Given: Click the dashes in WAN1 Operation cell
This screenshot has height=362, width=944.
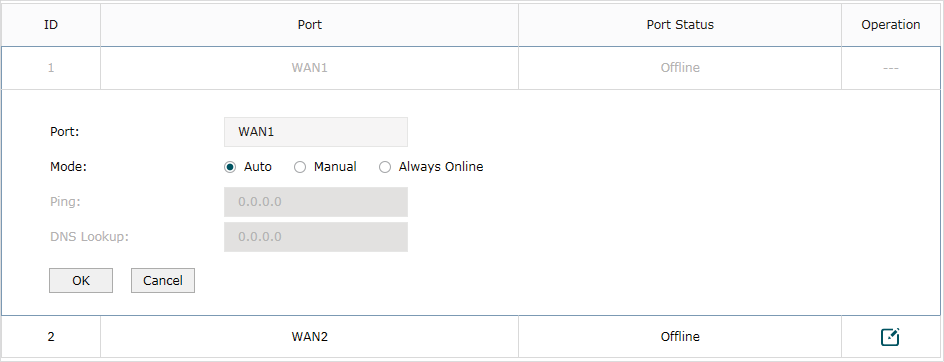Looking at the screenshot, I should click(891, 68).
